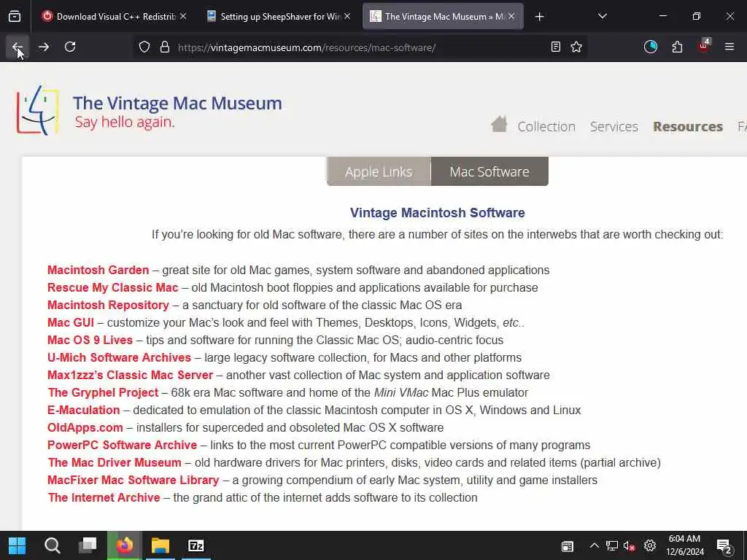The width and height of the screenshot is (747, 560).
Task: Click the Vintage Mac Museum logo
Action: point(38,110)
